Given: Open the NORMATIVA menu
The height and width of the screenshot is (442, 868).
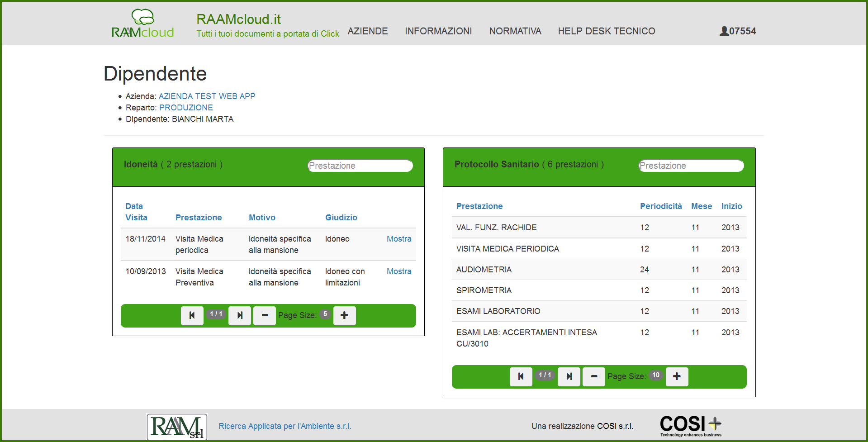Looking at the screenshot, I should [x=515, y=31].
